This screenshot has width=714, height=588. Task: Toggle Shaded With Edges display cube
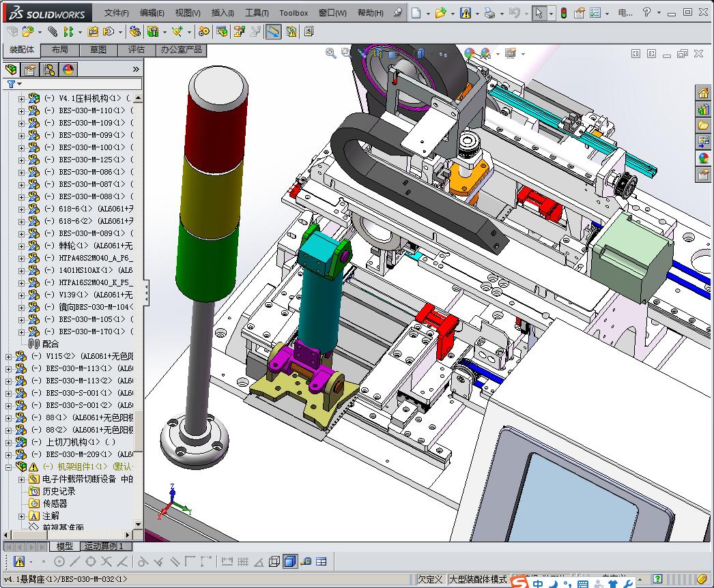289,561
